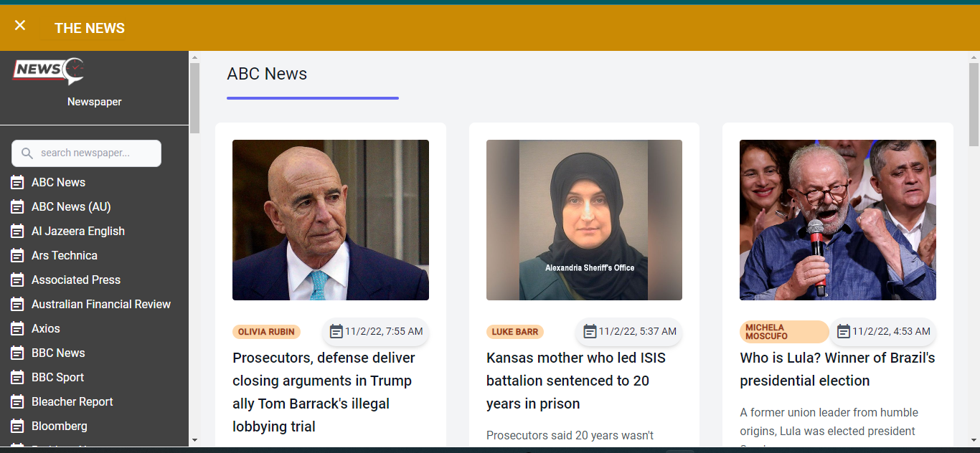Focus the search newspaper input field
The height and width of the screenshot is (453, 980).
(86, 153)
